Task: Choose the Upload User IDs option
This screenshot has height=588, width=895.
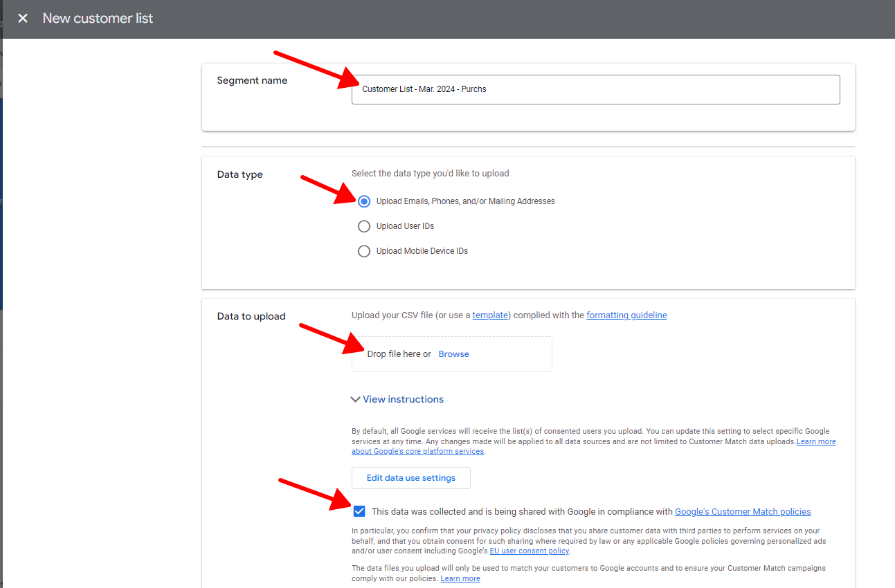Action: click(x=364, y=226)
